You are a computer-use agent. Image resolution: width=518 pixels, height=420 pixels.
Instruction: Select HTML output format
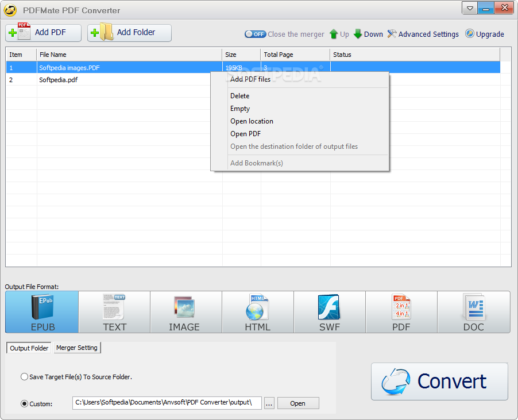[258, 312]
